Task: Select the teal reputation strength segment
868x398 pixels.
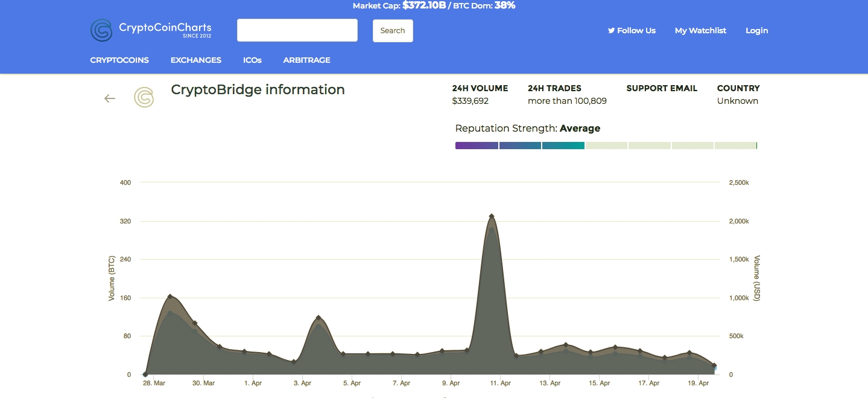Action: pyautogui.click(x=563, y=146)
